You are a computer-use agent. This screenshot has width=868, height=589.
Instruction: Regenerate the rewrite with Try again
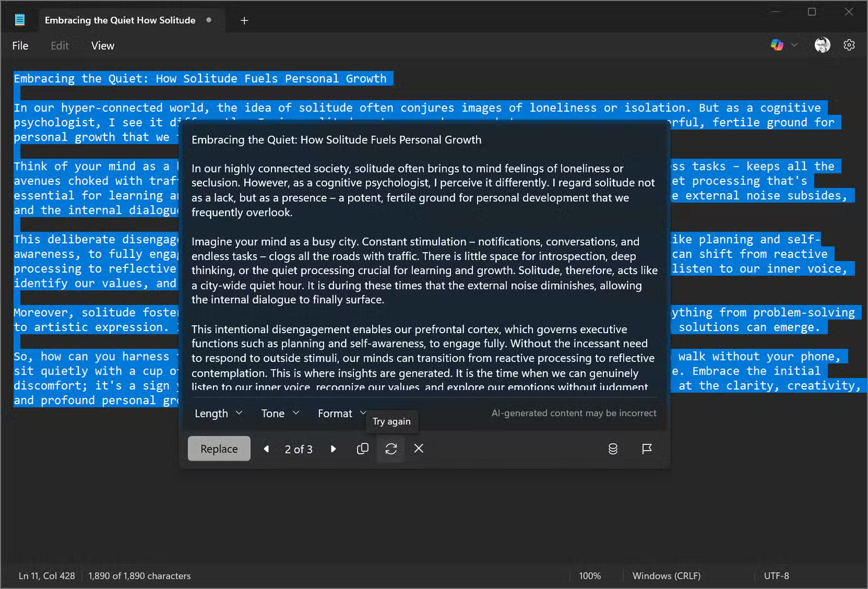coord(390,448)
